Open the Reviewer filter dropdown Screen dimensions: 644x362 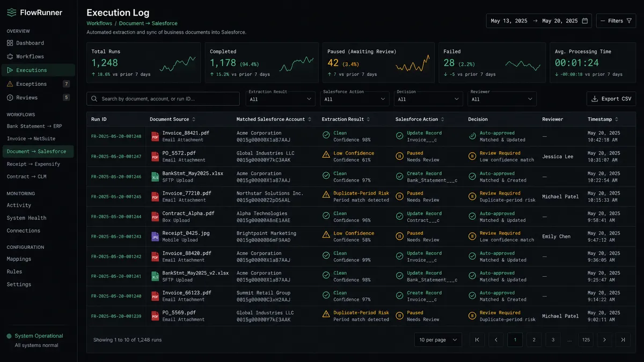point(502,99)
